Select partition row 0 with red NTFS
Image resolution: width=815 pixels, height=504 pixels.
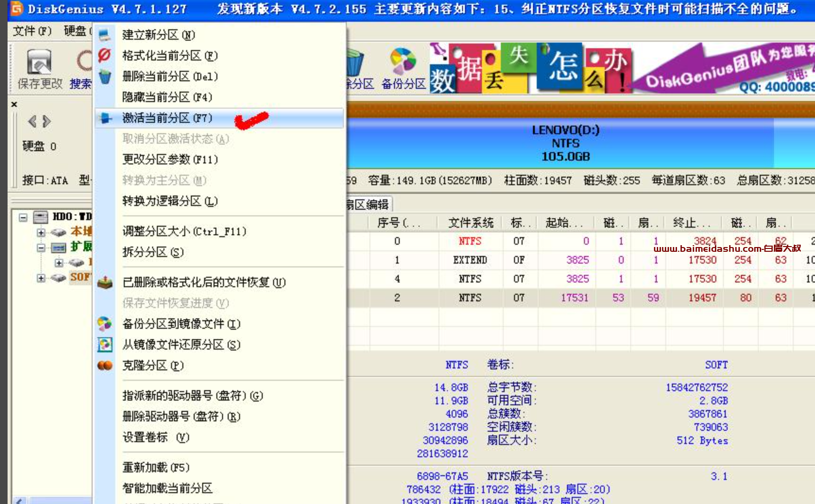(581, 241)
